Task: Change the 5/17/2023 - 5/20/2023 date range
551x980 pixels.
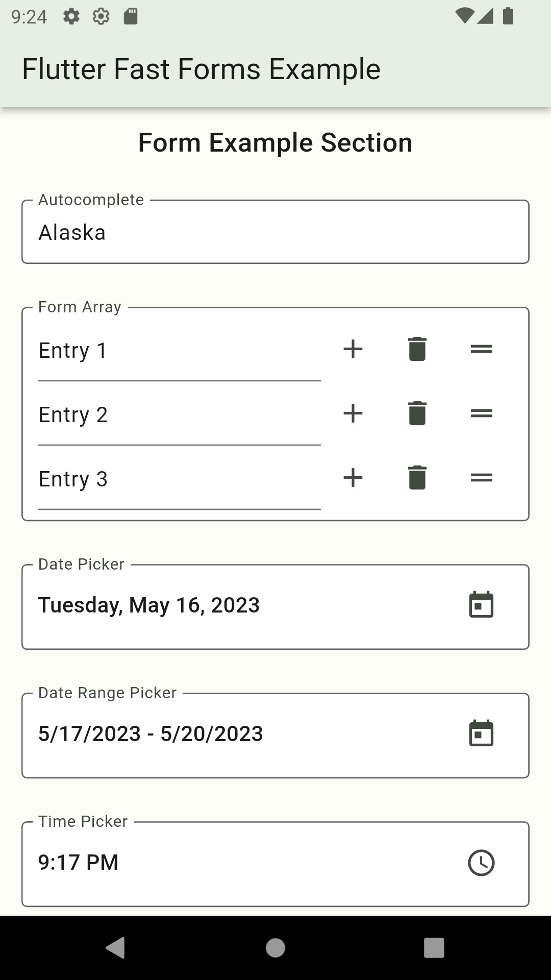Action: [x=151, y=734]
